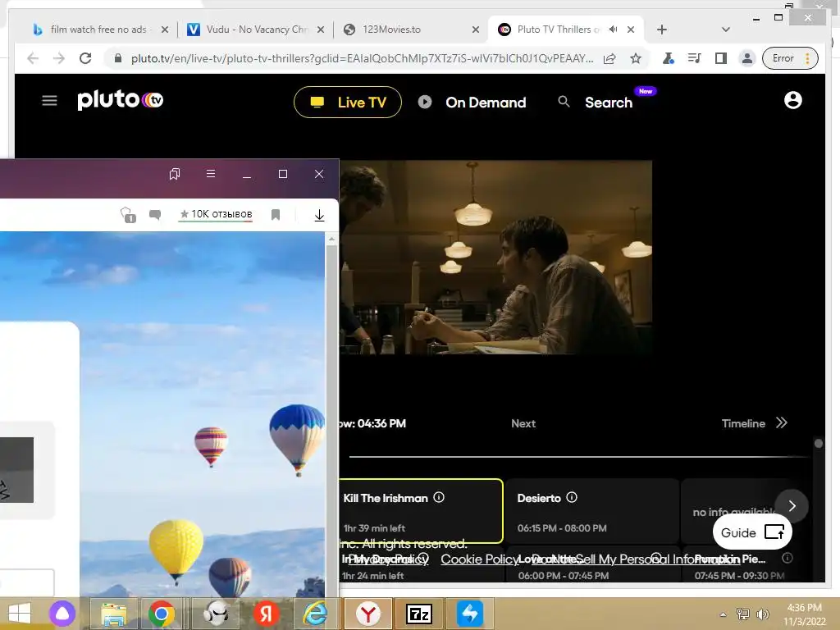Open red Yandex Я taskbar icon
This screenshot has width=840, height=630.
point(266,614)
